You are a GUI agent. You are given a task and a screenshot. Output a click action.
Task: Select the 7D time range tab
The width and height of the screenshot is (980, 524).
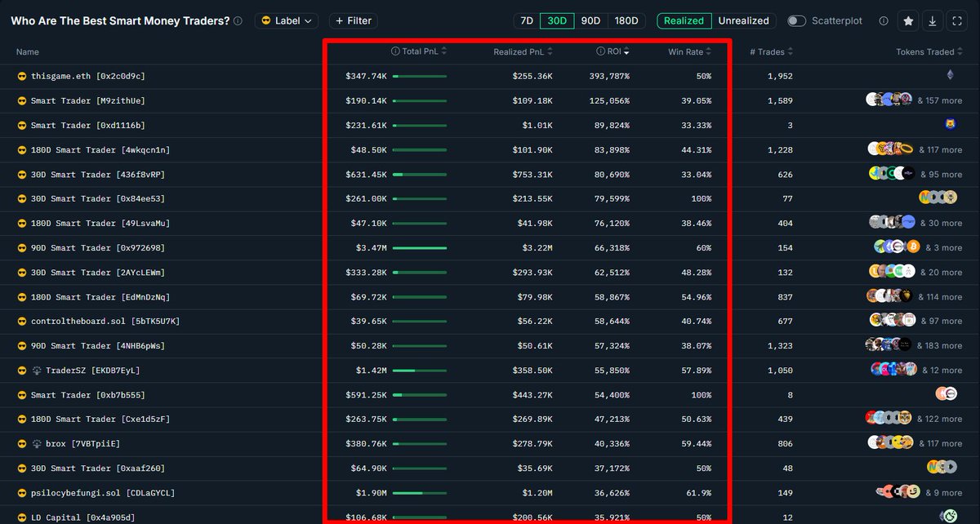point(527,21)
